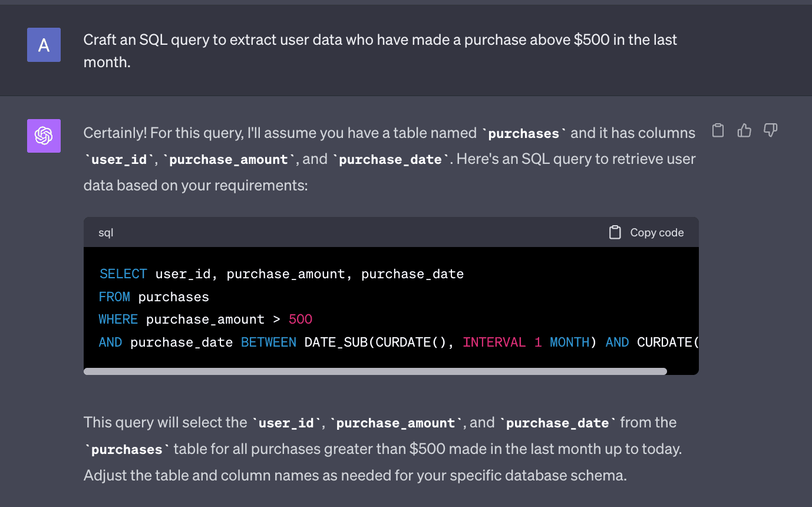Click the 'sql' language label in code header
The height and width of the screenshot is (507, 812).
[x=106, y=232]
